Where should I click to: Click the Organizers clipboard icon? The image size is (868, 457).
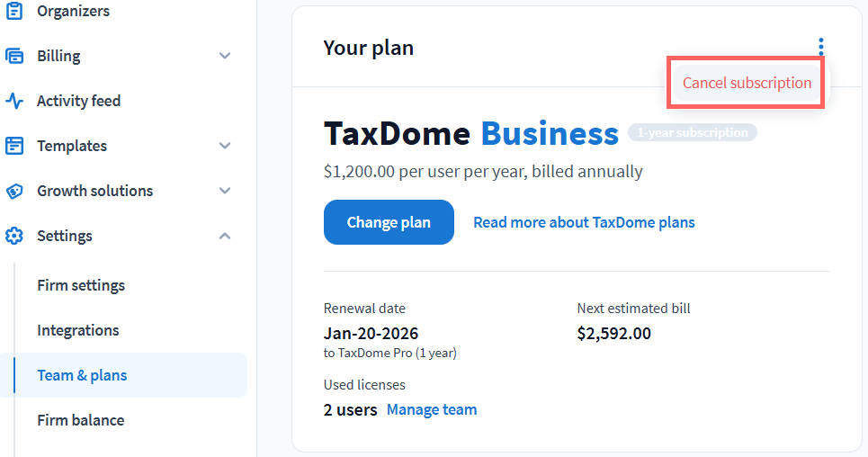coord(14,11)
